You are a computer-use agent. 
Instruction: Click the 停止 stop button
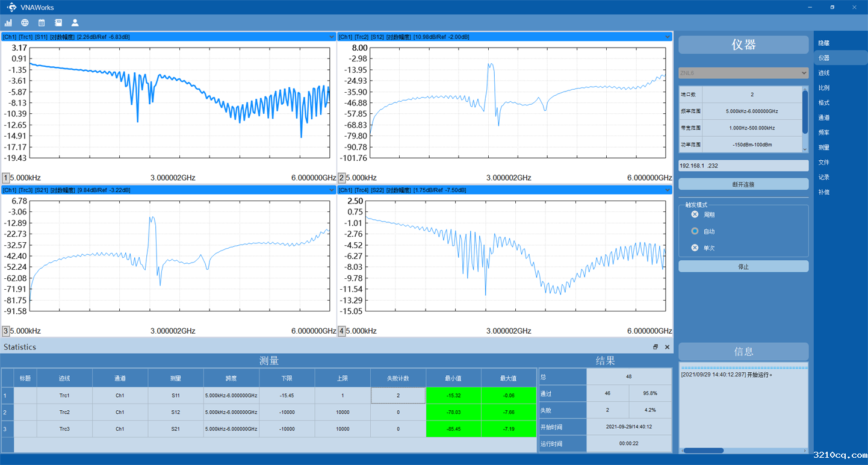click(x=743, y=266)
